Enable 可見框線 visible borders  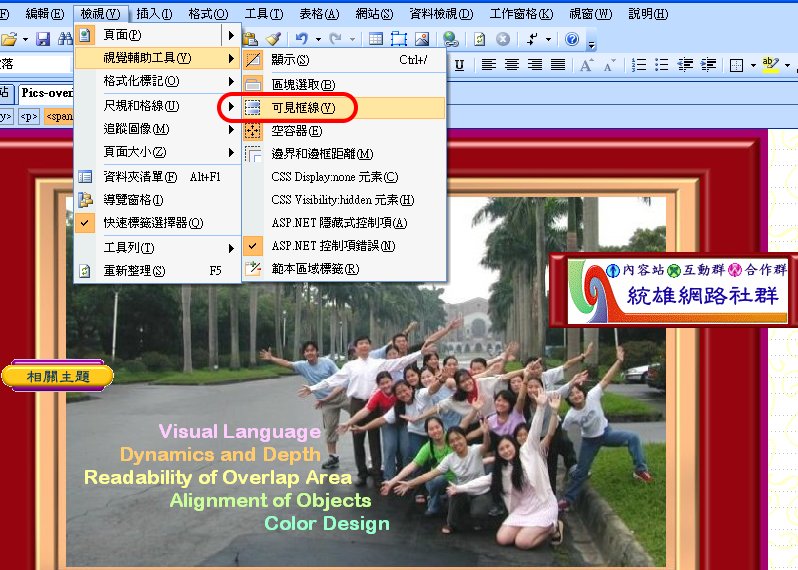tap(344, 107)
